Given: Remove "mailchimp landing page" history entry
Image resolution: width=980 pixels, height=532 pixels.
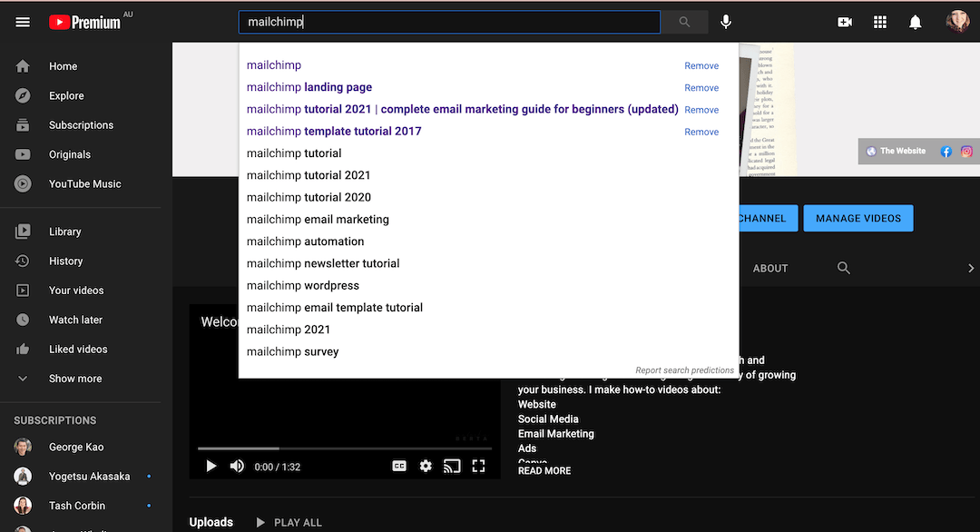Looking at the screenshot, I should click(701, 87).
